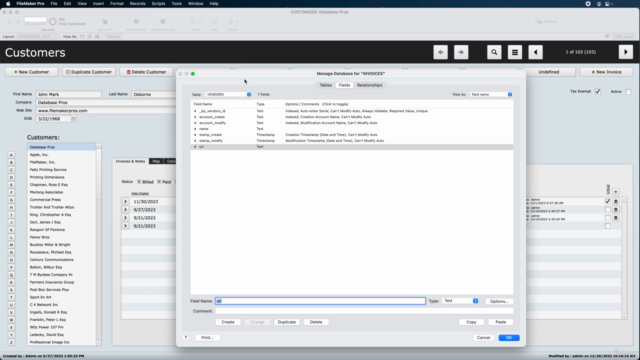Image resolution: width=640 pixels, height=360 pixels.
Task: Click the green plus add-row icon in portal
Action: (x=616, y=192)
